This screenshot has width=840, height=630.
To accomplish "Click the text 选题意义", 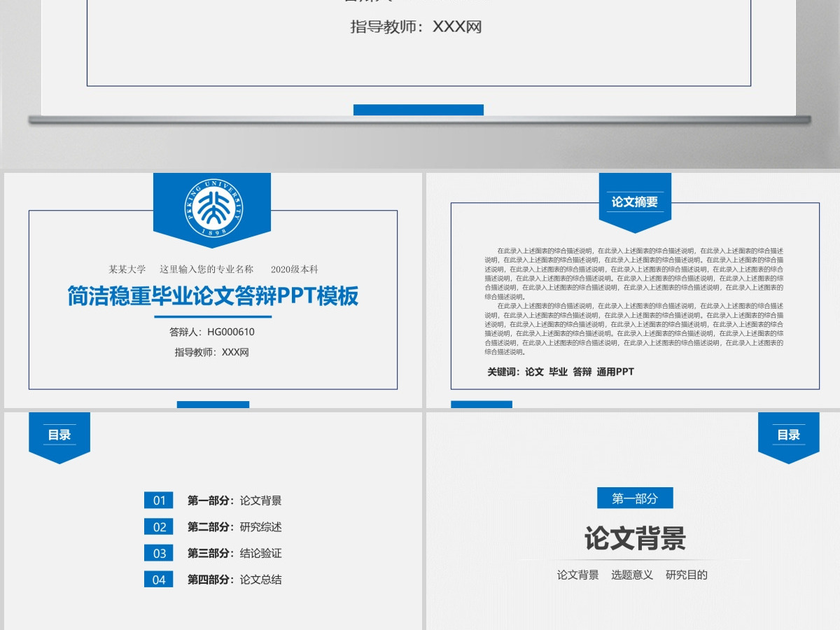I will (632, 575).
